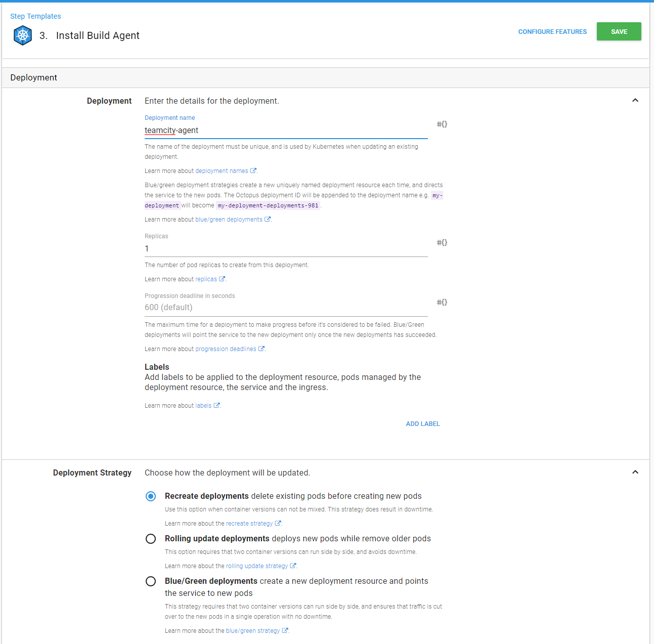
Task: Open external link icon beside deployment names
Action: [253, 171]
